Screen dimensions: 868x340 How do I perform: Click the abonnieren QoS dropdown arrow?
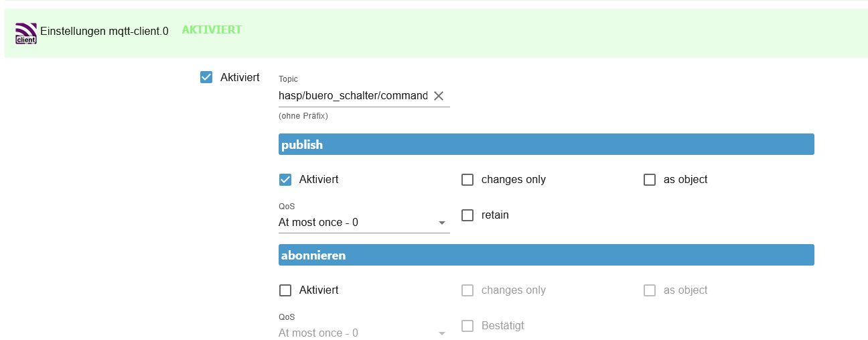pyautogui.click(x=442, y=333)
